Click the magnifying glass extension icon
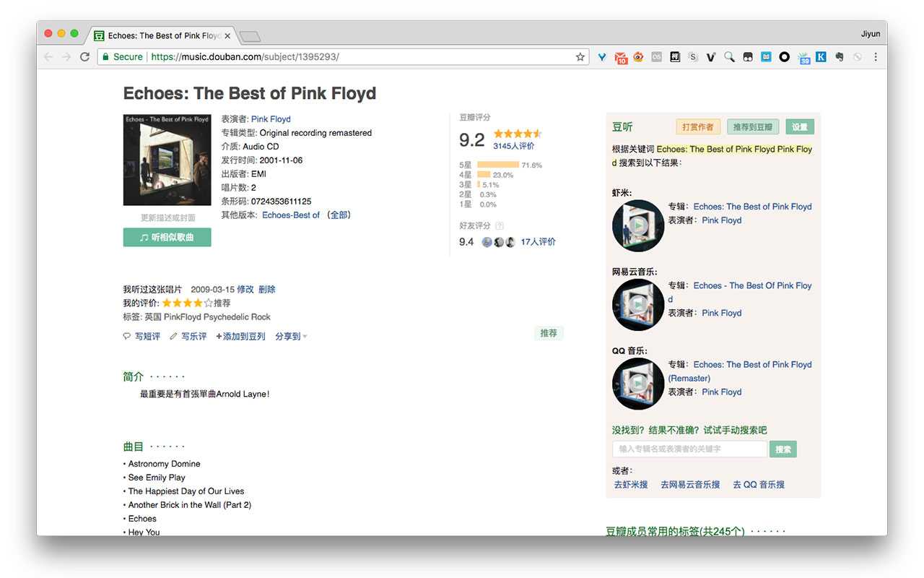The width and height of the screenshot is (924, 578). (x=729, y=57)
